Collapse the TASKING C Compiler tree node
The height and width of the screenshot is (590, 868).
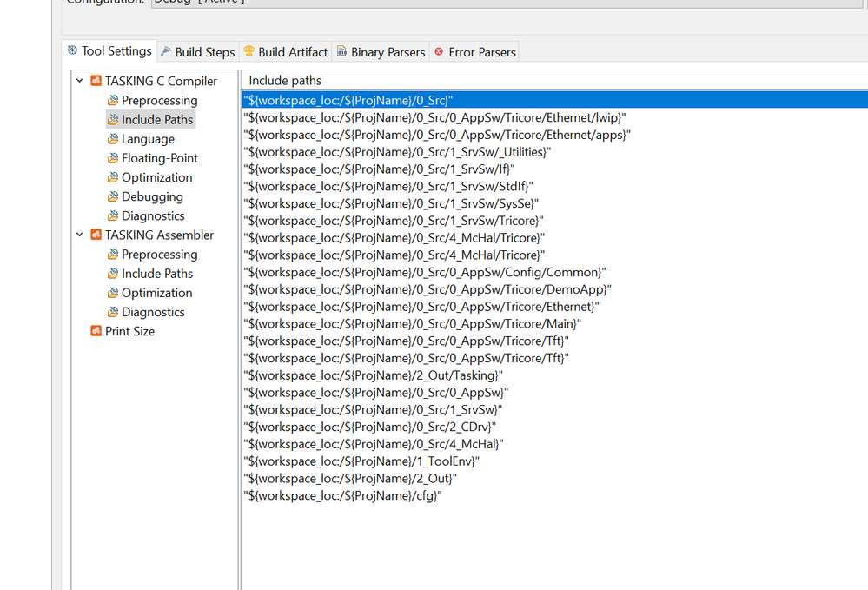click(80, 81)
